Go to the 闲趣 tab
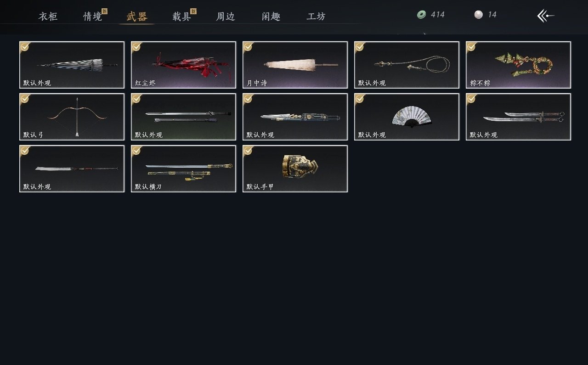Screen dimensions: 588x365 coord(271,17)
